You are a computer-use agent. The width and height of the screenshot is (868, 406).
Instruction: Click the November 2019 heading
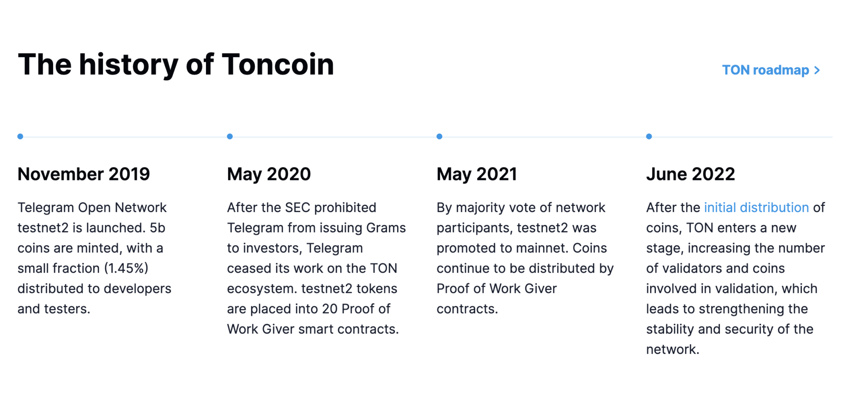click(x=83, y=174)
